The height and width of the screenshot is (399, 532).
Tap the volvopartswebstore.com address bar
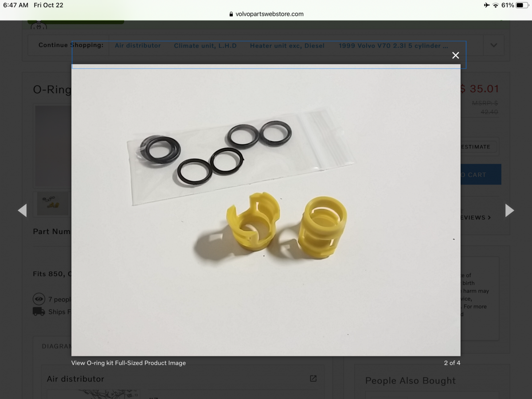point(266,14)
